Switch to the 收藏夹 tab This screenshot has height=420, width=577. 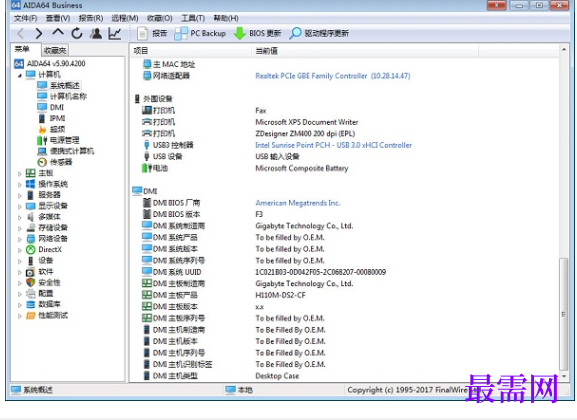54,50
